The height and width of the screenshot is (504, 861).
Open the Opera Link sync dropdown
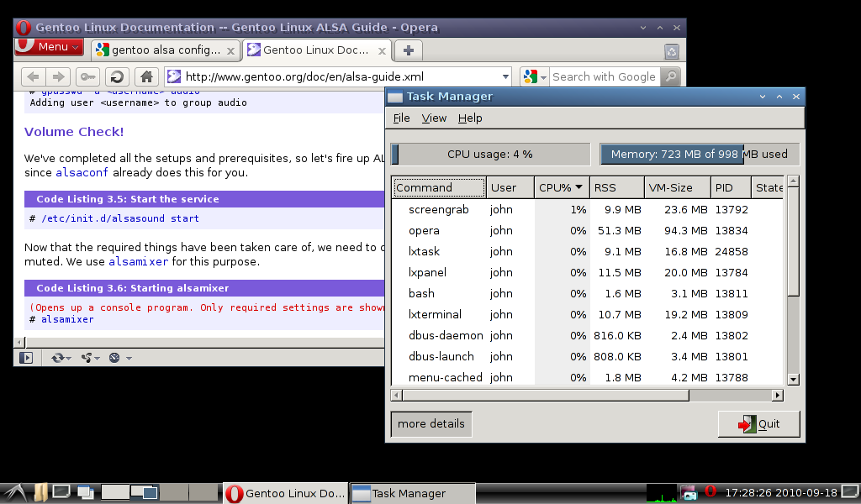pyautogui.click(x=62, y=358)
